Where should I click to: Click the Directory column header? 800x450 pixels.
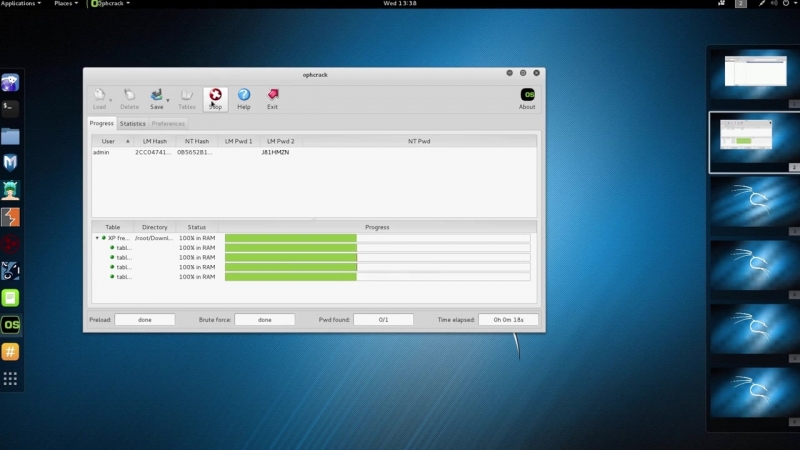point(155,227)
